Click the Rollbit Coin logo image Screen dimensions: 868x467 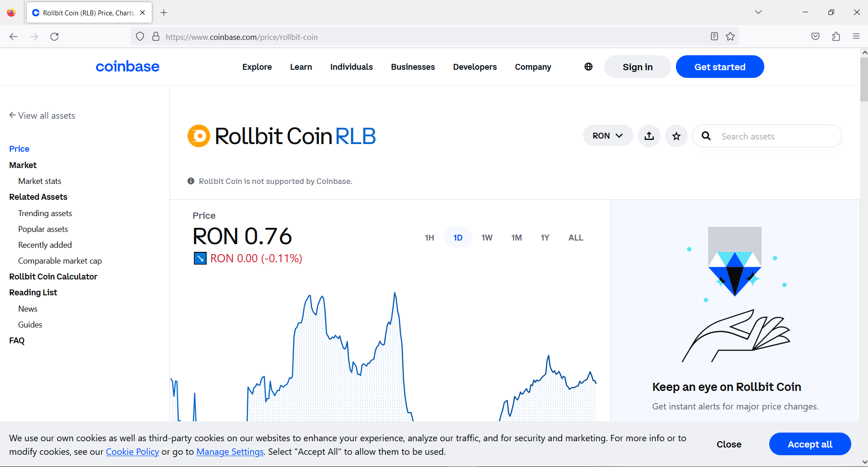coord(198,135)
